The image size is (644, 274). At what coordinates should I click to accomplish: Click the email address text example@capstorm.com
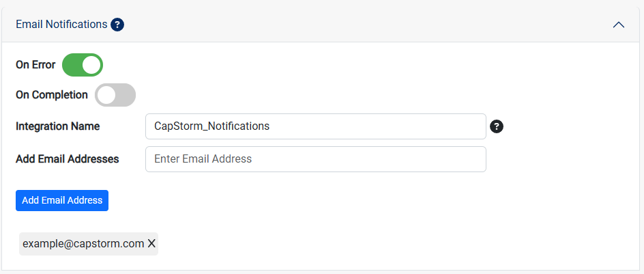click(x=83, y=244)
